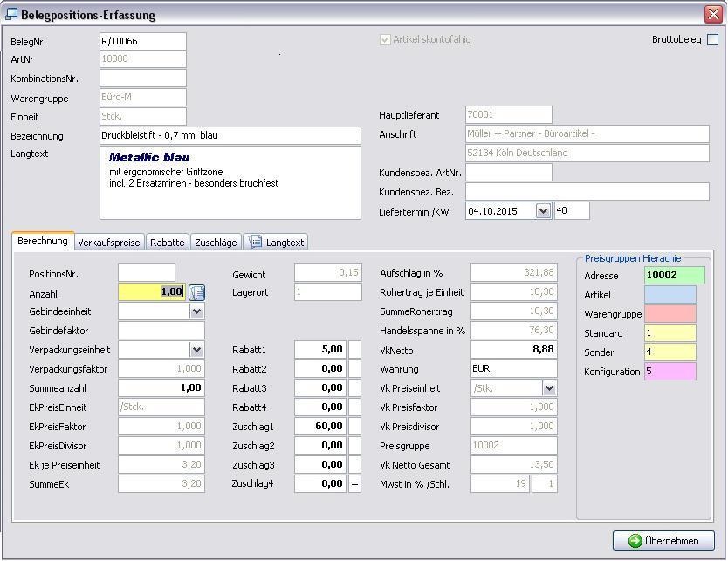Click the equals button next to Zuschlag4
Image resolution: width=728 pixels, height=561 pixels.
pos(354,483)
